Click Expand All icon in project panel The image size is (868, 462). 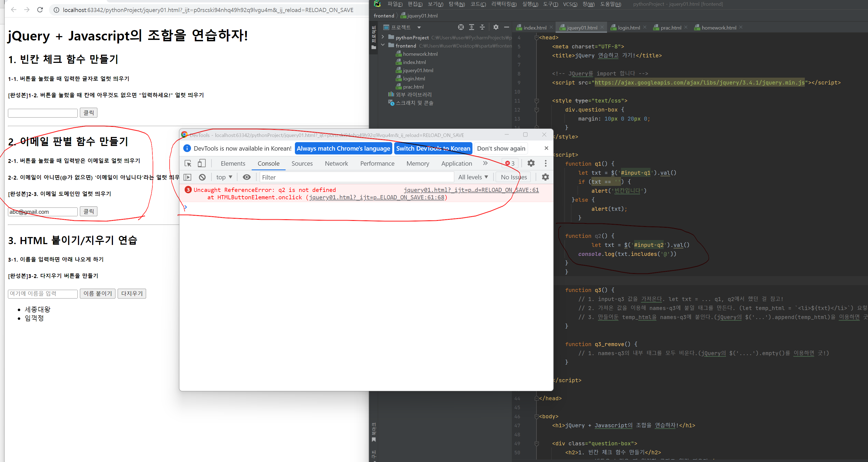pos(471,27)
